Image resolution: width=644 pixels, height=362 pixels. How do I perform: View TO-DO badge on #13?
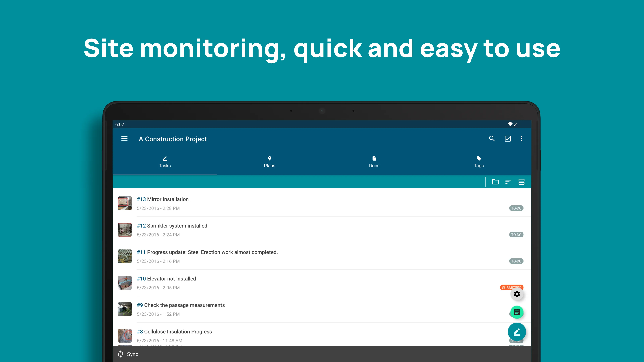[x=516, y=208]
